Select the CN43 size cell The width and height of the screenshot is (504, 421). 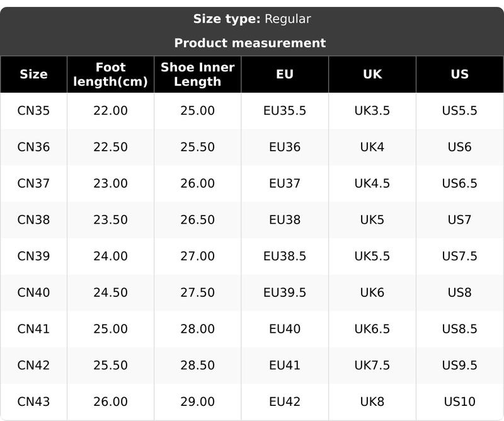(33, 401)
